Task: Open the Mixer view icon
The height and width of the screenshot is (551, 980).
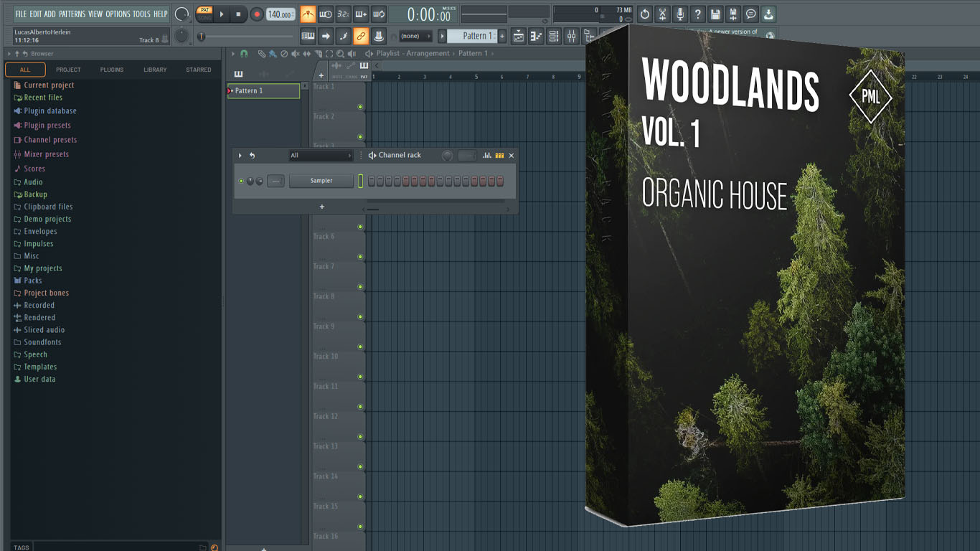Action: pyautogui.click(x=571, y=36)
